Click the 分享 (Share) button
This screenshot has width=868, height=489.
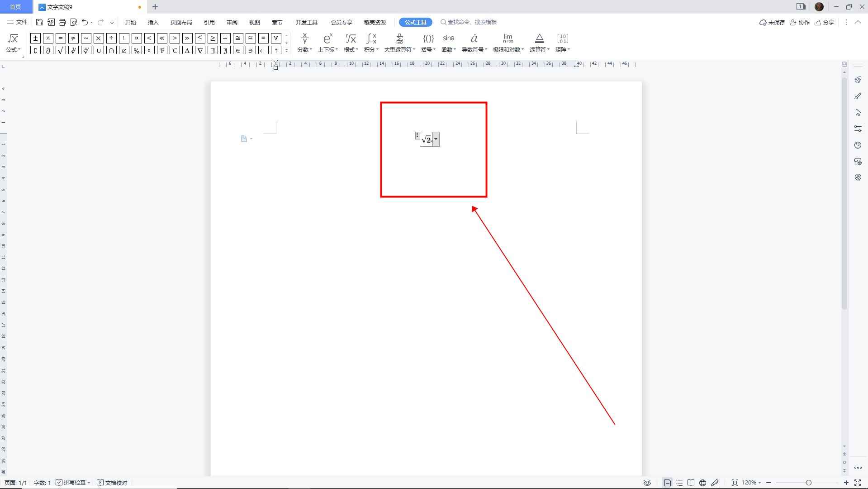click(824, 22)
